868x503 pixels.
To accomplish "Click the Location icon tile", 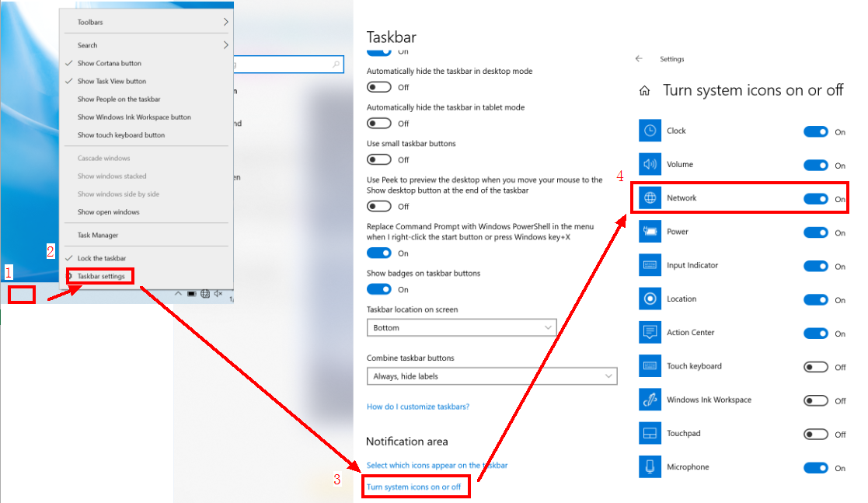I will coord(650,299).
